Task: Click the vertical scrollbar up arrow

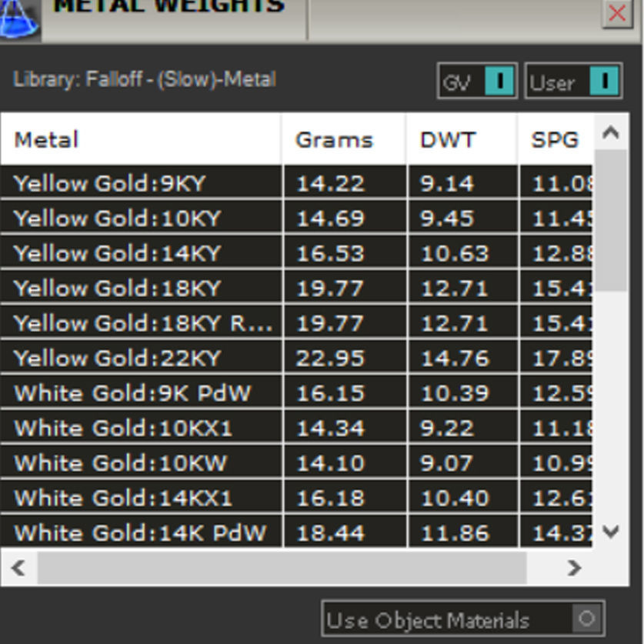Action: coord(611,132)
